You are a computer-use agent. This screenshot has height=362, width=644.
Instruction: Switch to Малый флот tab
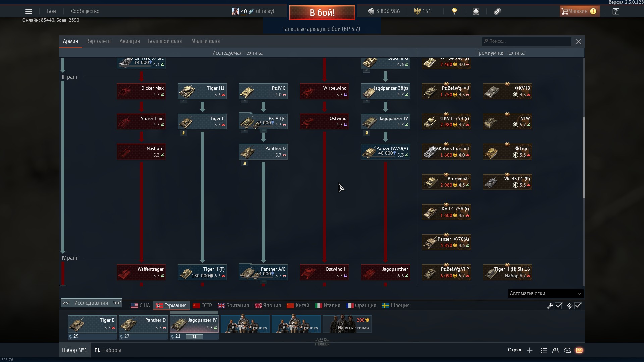coord(206,41)
